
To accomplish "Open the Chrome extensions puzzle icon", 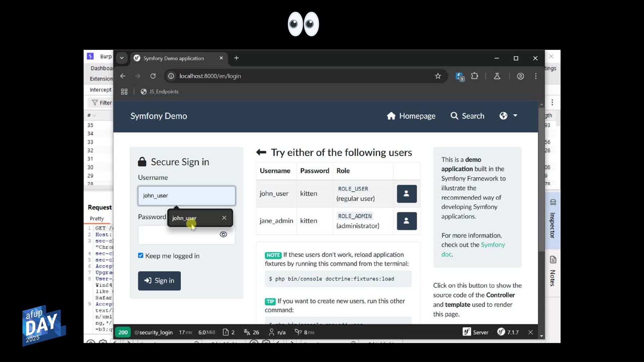I will [474, 76].
